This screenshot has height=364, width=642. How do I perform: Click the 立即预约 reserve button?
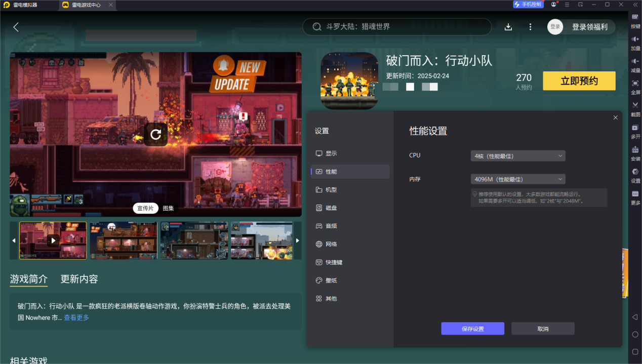click(x=579, y=81)
